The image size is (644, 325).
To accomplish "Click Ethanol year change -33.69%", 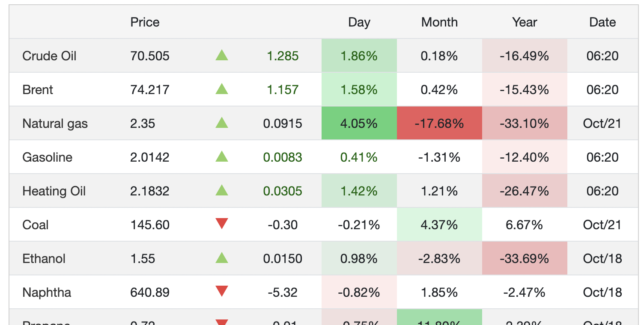I will (x=525, y=259).
